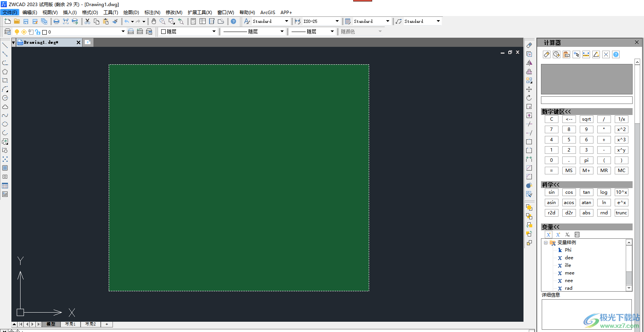Clear calculator history icon
Screen dimensions: 644x332
pyautogui.click(x=557, y=54)
